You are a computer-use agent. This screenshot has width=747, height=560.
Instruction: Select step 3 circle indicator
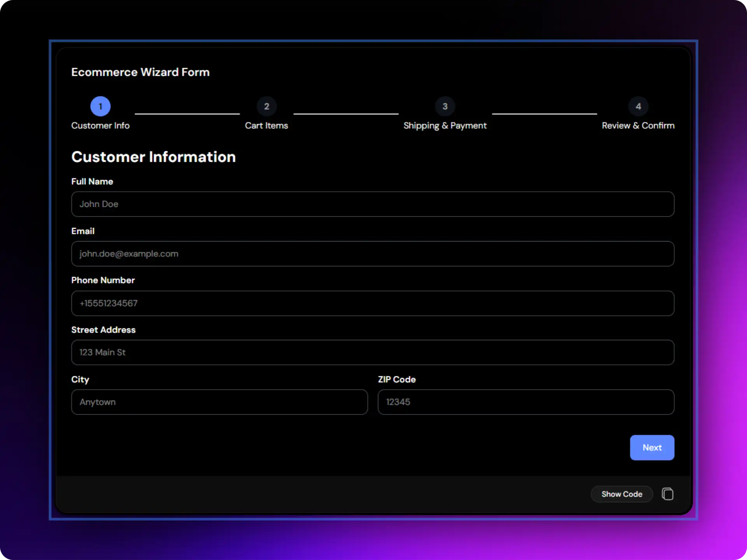coord(445,106)
